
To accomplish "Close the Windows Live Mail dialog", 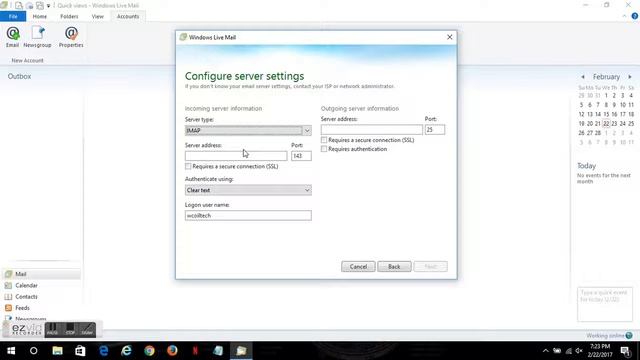I will pyautogui.click(x=449, y=37).
